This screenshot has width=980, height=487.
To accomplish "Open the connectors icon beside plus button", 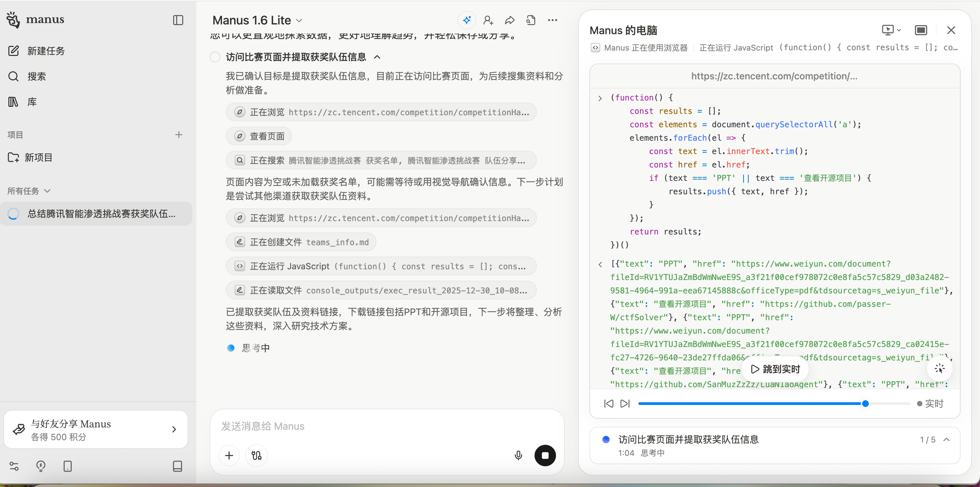I will coord(257,456).
